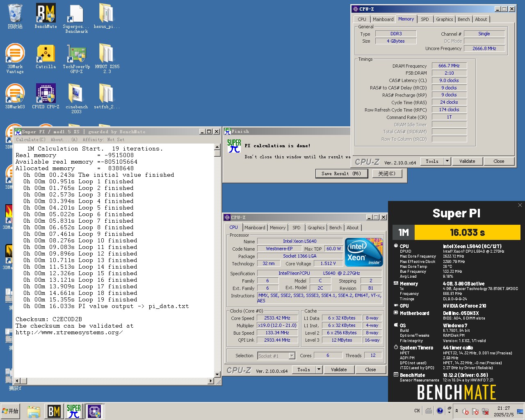
Task: Launch BenchMate from its desktop shortcut
Action: [46, 16]
